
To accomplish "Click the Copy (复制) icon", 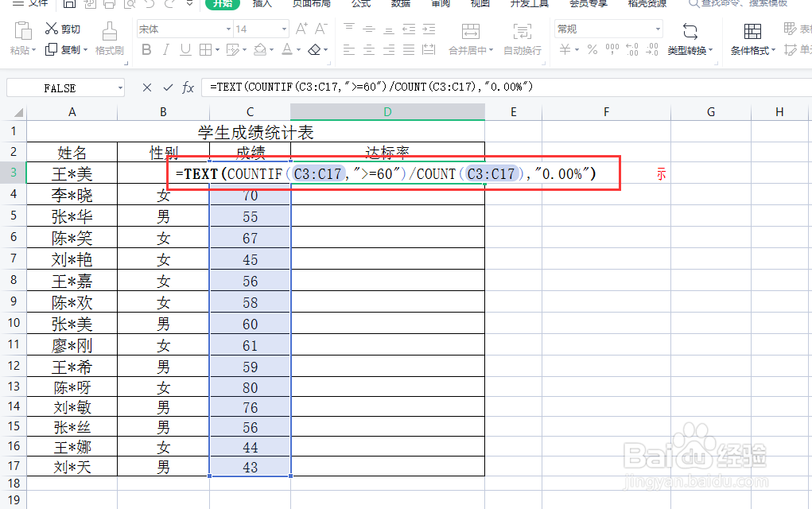I will coord(51,50).
